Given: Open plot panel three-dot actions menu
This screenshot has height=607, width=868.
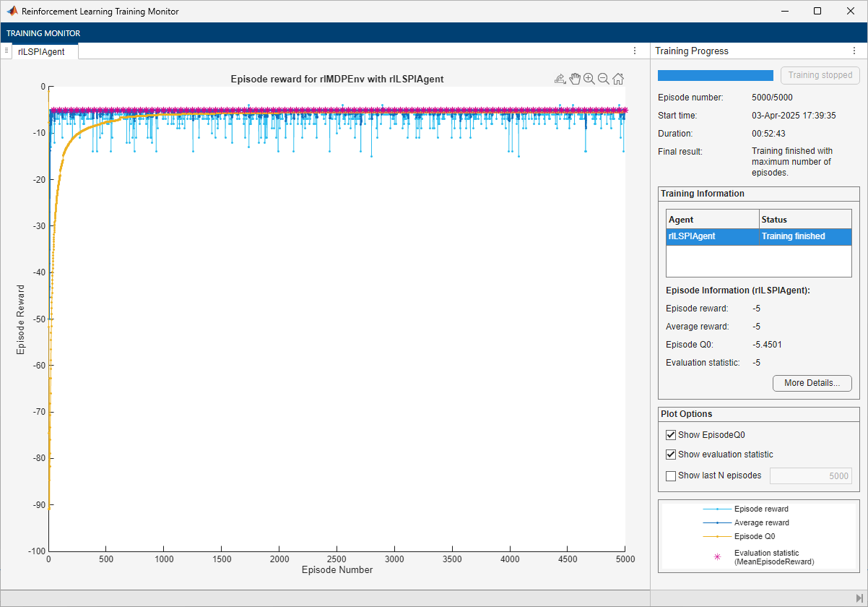Looking at the screenshot, I should point(635,51).
